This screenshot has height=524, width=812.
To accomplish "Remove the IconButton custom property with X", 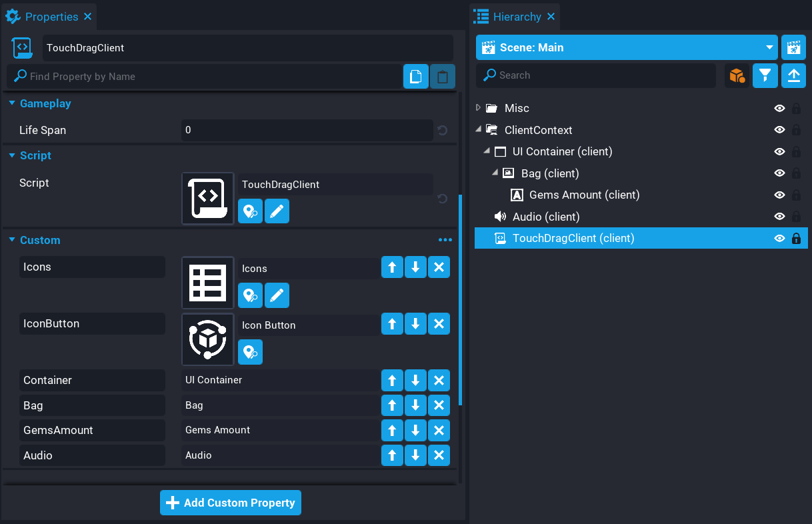I will (439, 324).
